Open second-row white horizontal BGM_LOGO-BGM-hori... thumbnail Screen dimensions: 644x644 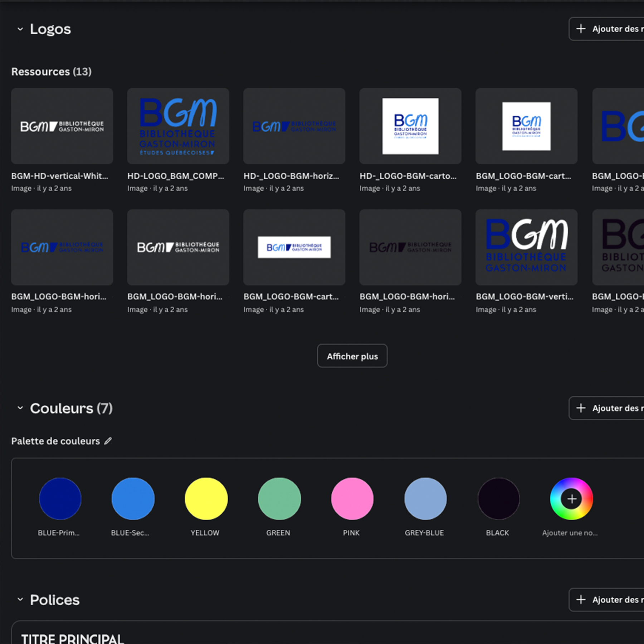[178, 247]
